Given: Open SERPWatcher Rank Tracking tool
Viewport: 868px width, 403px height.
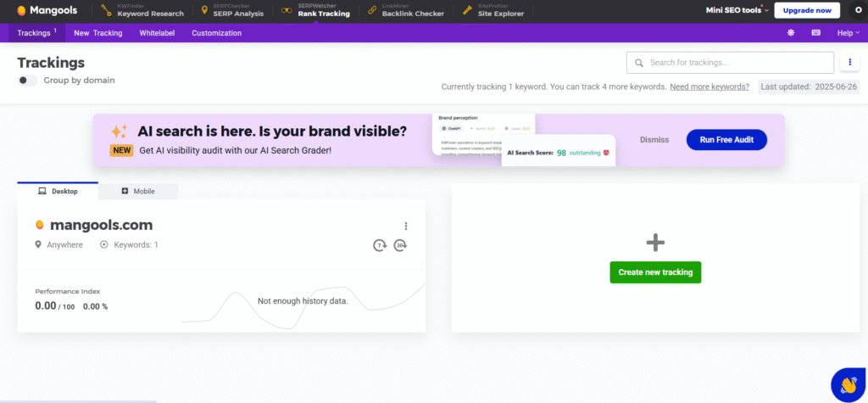Looking at the screenshot, I should pyautogui.click(x=315, y=10).
